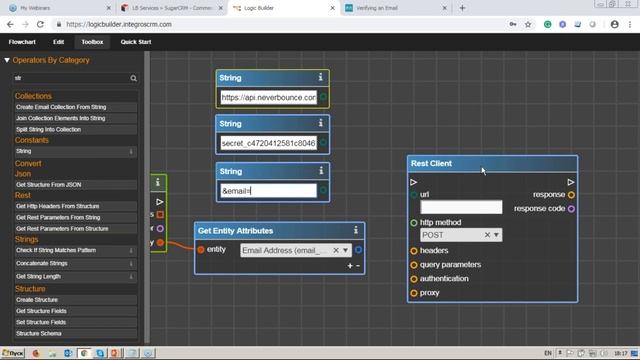
Task: Click the authentication input port
Action: coord(413,279)
